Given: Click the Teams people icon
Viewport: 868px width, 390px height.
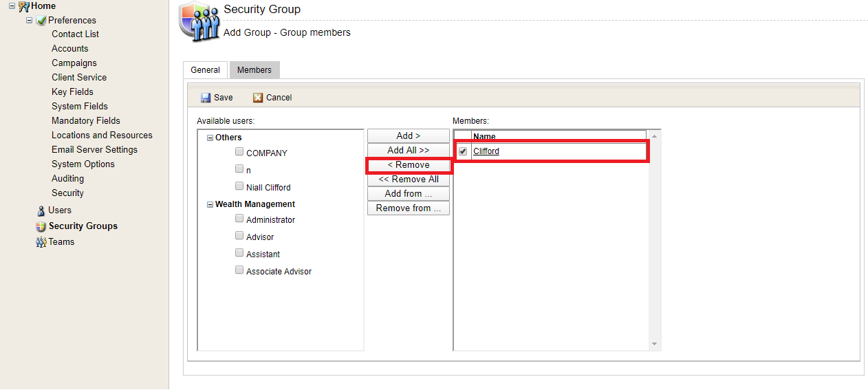Looking at the screenshot, I should coord(41,242).
